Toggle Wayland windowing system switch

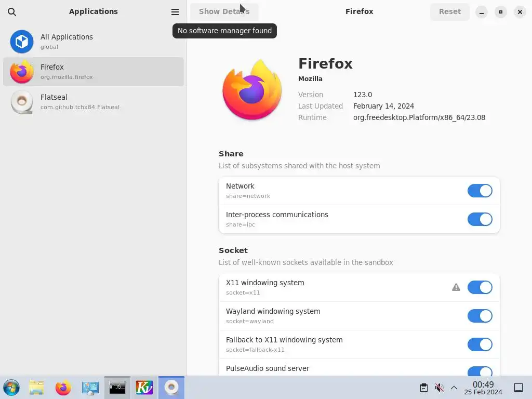tap(480, 316)
